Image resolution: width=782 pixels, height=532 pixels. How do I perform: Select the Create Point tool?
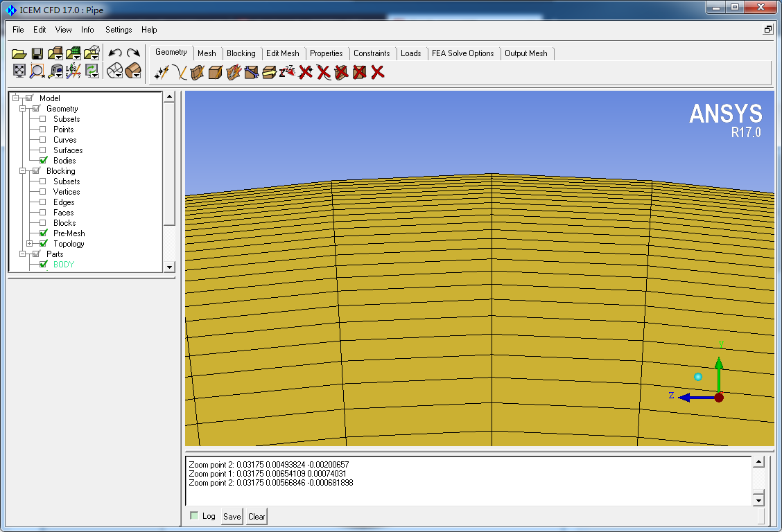click(x=162, y=73)
